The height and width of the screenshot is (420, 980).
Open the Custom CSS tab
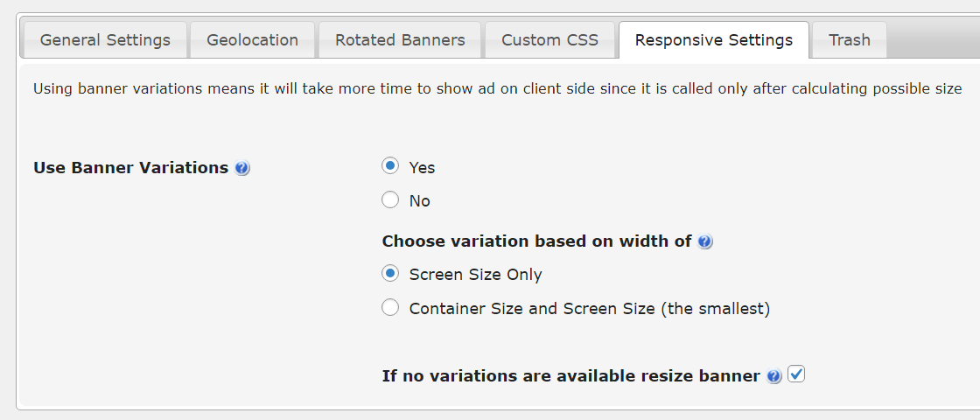click(550, 40)
